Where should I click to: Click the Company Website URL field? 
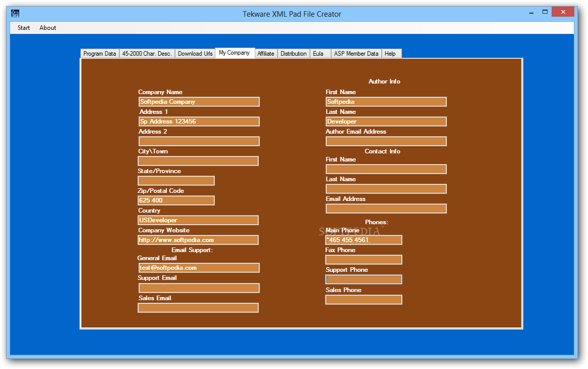(x=198, y=240)
